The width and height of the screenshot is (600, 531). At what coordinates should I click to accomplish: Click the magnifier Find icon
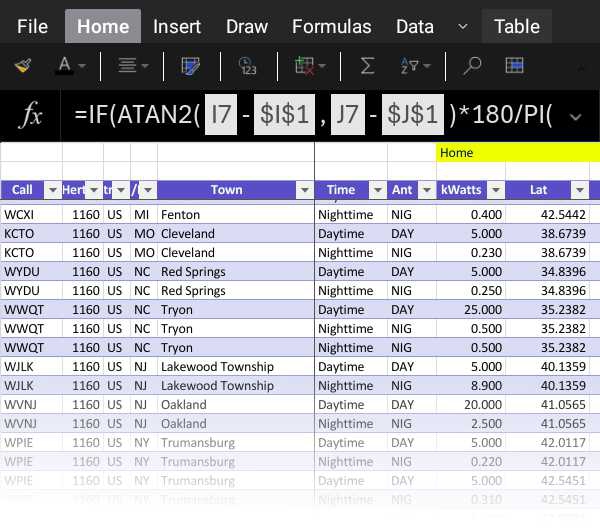pyautogui.click(x=472, y=66)
